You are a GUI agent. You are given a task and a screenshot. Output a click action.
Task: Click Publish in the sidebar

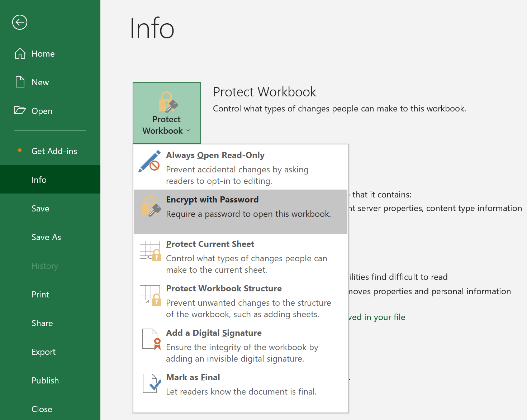tap(45, 381)
